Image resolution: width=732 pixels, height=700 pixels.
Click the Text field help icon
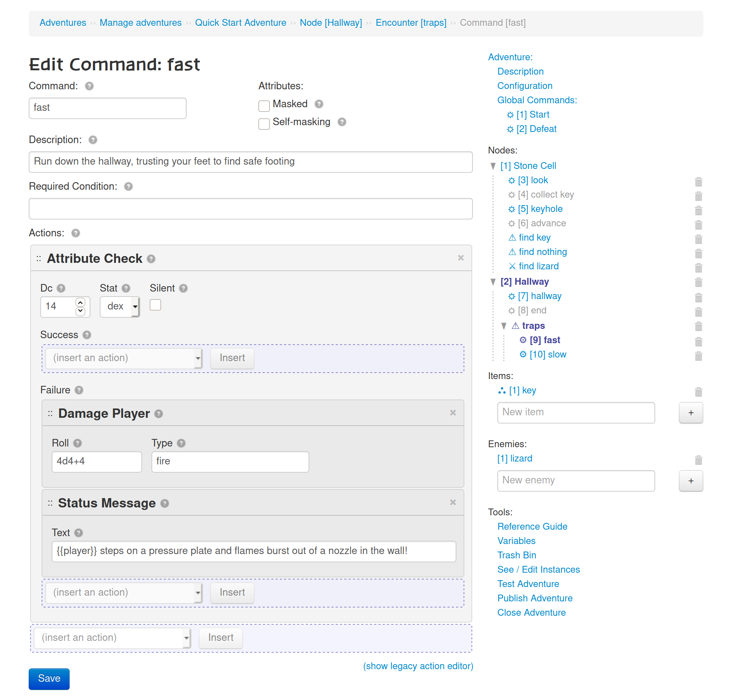[x=78, y=533]
